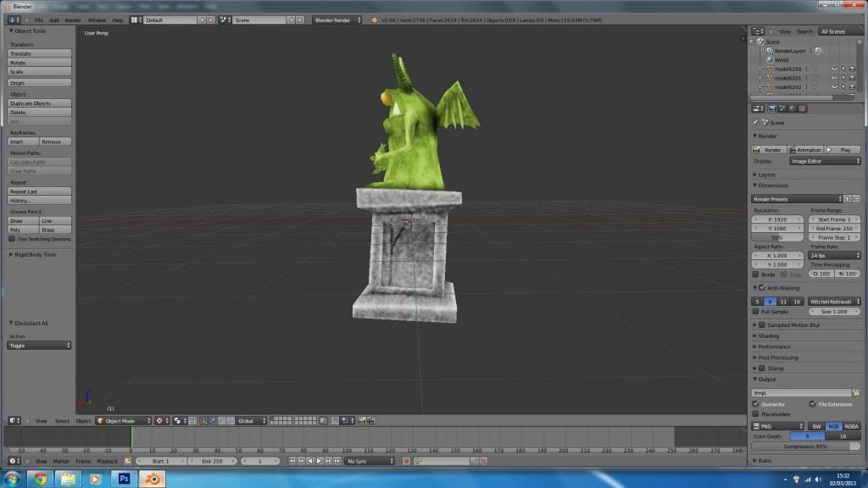
Task: Open the 24 fps frame rate dropdown
Action: 834,256
